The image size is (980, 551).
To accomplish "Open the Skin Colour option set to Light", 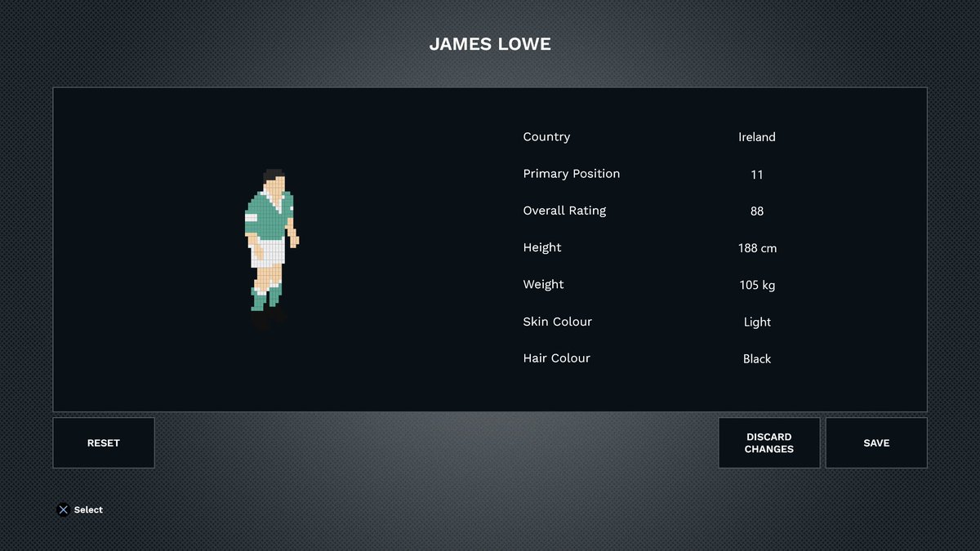I will [x=756, y=322].
